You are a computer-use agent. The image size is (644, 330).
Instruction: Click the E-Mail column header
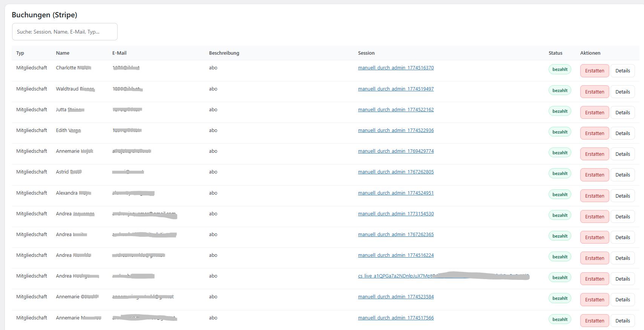pos(119,53)
